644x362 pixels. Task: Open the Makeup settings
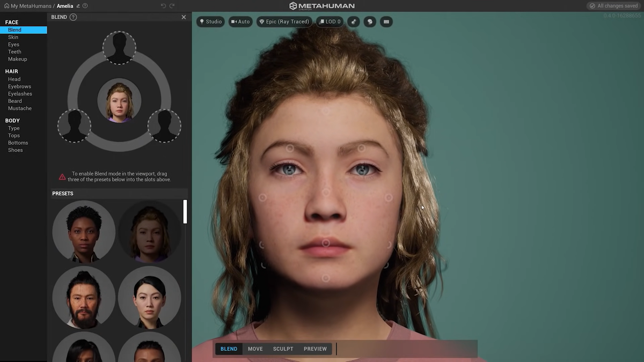pyautogui.click(x=17, y=59)
